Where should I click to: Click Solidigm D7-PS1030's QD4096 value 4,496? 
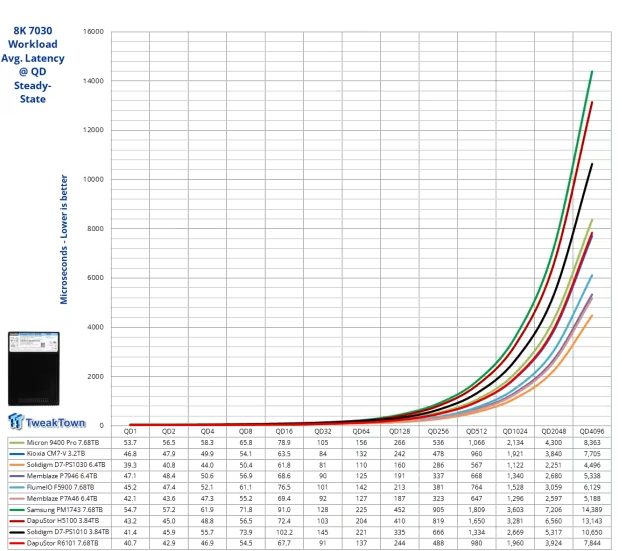[592, 465]
